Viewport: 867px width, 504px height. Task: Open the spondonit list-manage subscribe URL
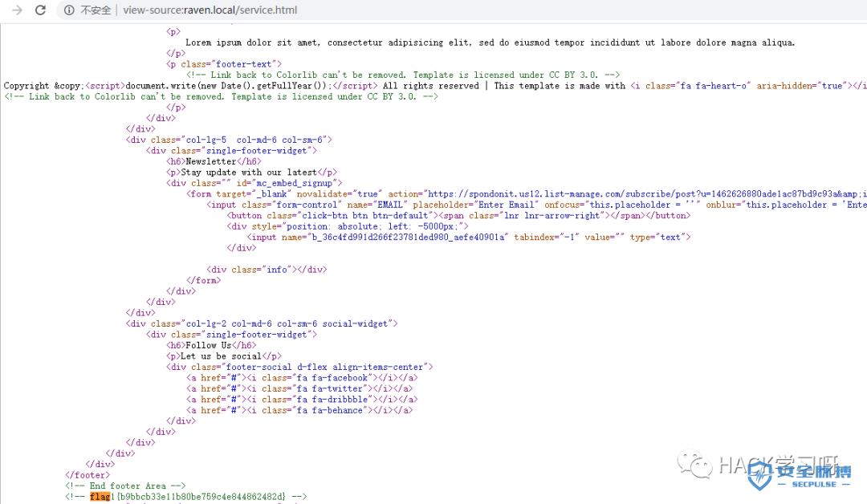pyautogui.click(x=648, y=194)
